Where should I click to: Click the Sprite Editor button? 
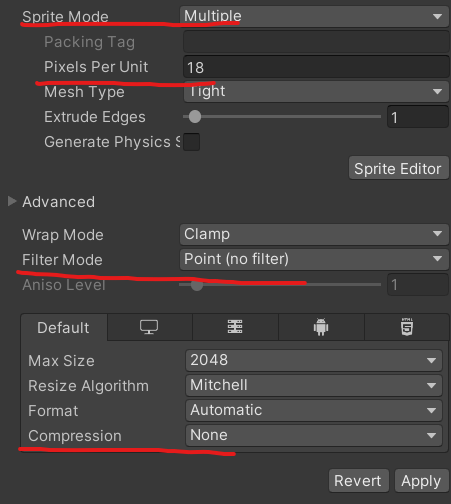pos(398,168)
